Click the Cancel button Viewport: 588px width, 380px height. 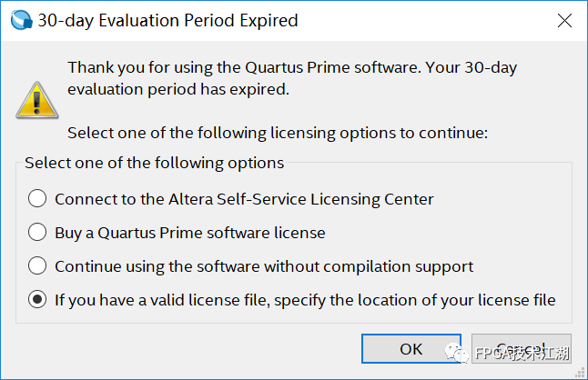click(522, 348)
